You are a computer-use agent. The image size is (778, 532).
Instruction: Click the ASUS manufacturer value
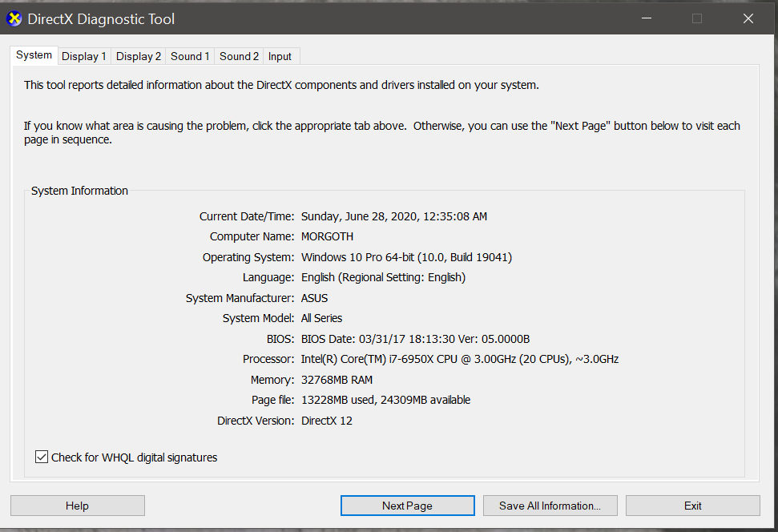315,298
